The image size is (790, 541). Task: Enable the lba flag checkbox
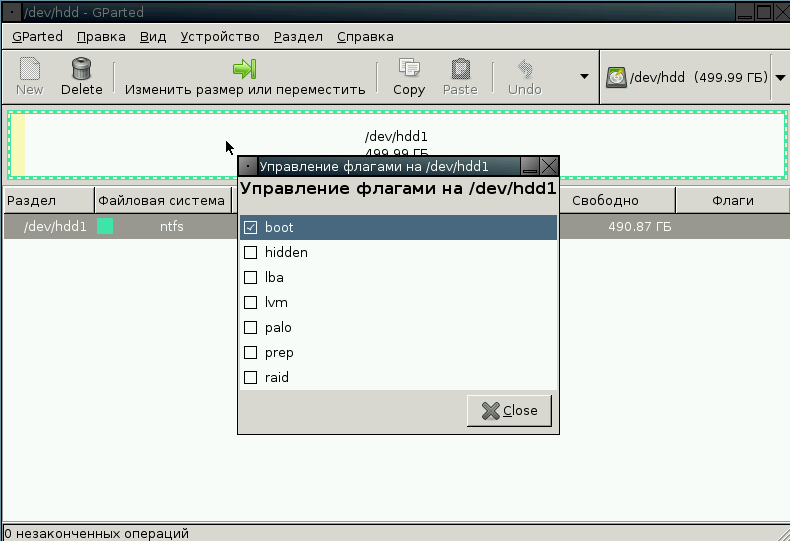(250, 278)
